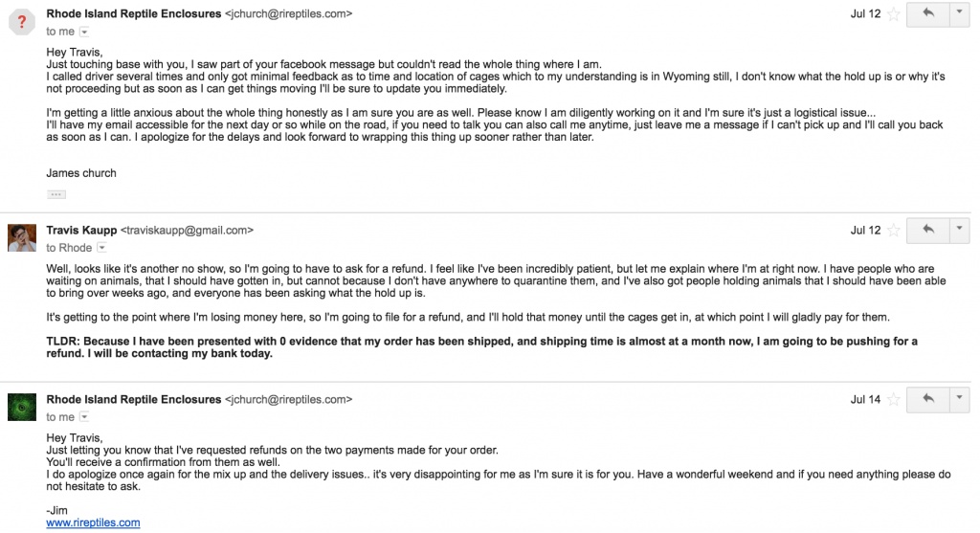Expand trimmed content under James church signature
This screenshot has width=980, height=533.
coord(56,194)
